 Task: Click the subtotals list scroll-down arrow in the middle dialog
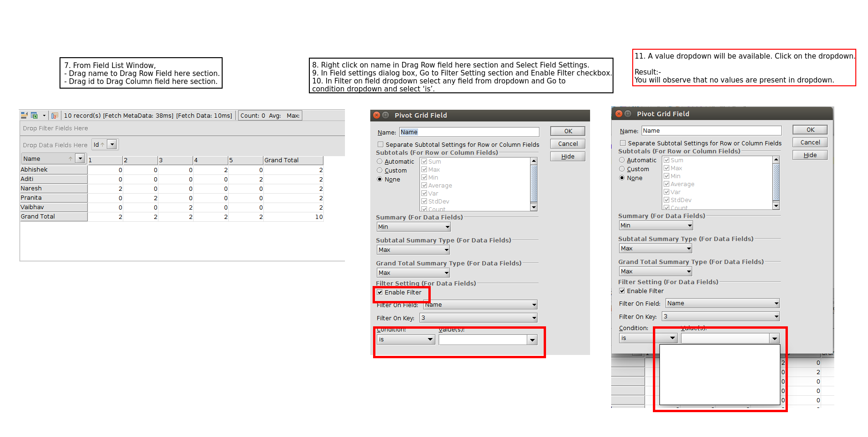[x=533, y=207]
